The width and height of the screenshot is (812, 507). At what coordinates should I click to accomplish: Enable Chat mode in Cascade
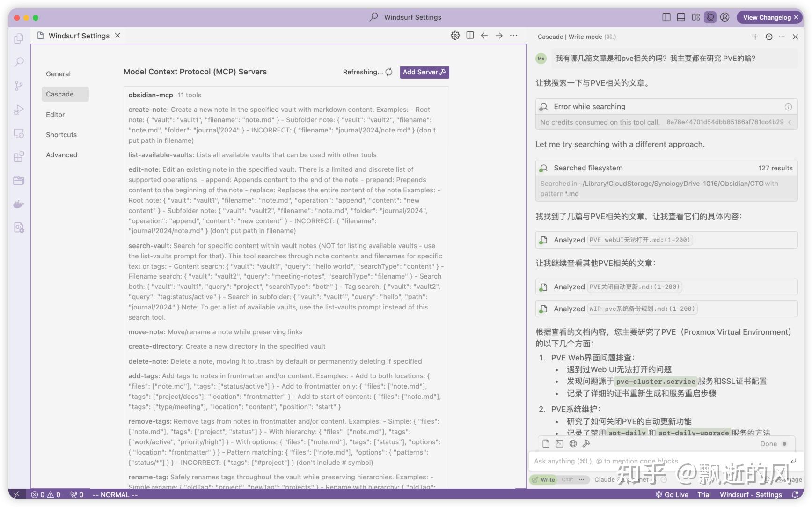click(568, 479)
